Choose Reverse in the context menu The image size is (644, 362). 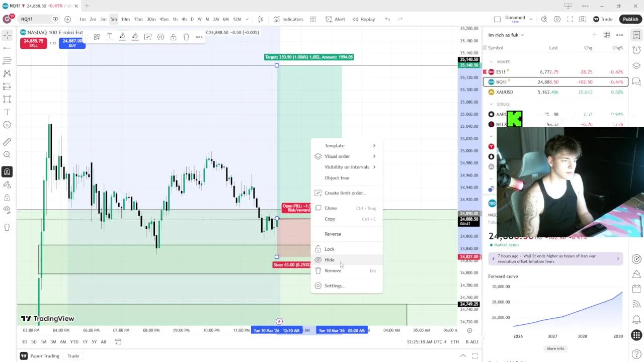click(x=347, y=234)
